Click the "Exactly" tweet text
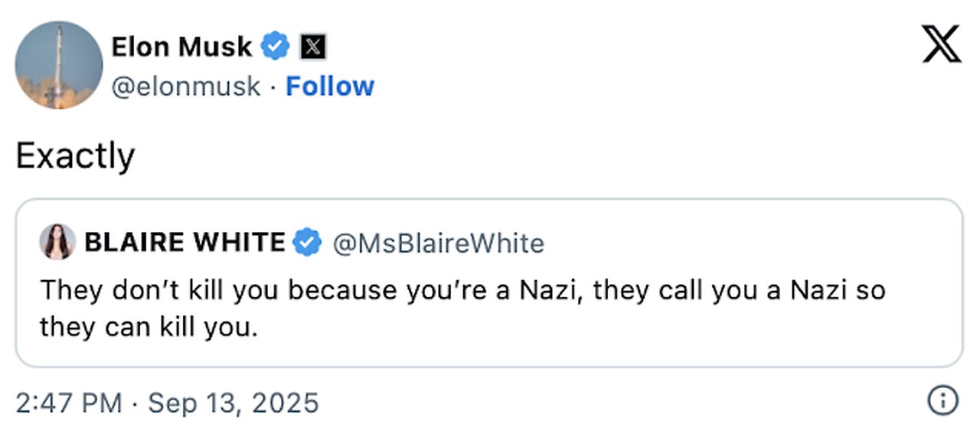The height and width of the screenshot is (437, 980). tap(75, 157)
